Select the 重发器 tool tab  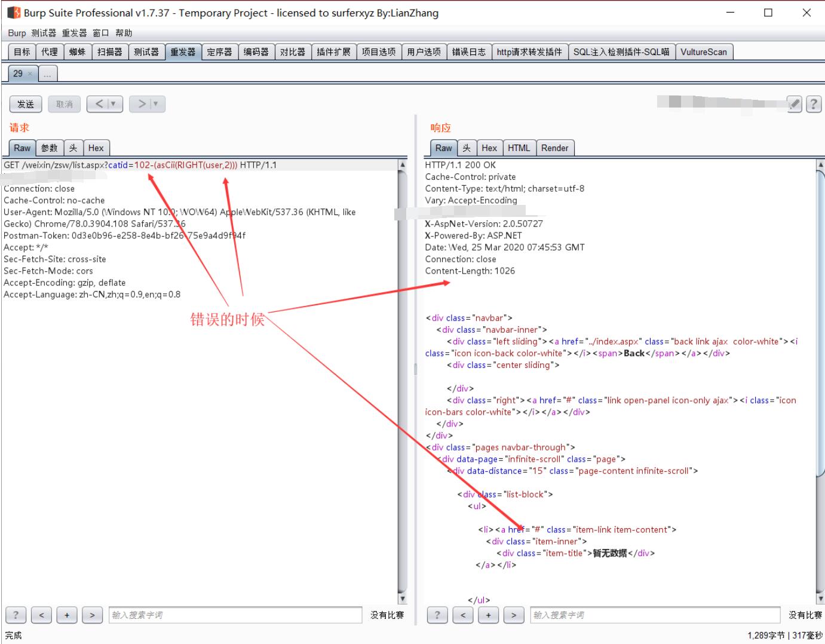tap(183, 52)
